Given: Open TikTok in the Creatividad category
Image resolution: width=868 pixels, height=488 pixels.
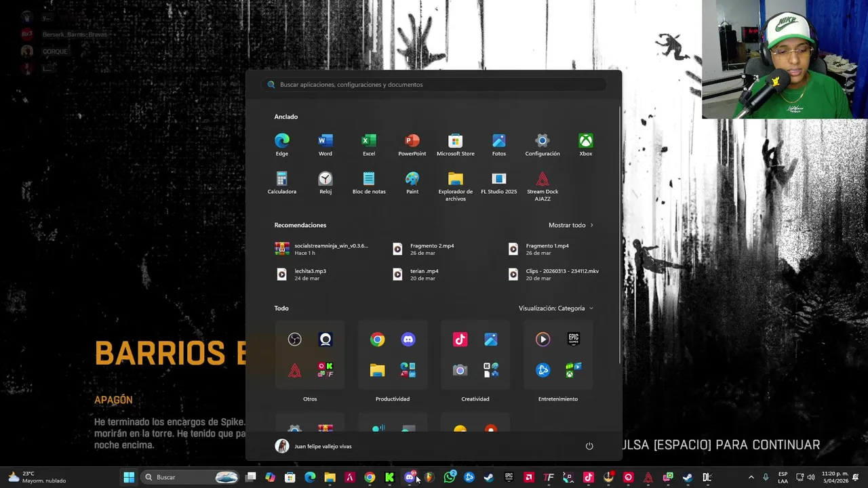Looking at the screenshot, I should coord(460,340).
